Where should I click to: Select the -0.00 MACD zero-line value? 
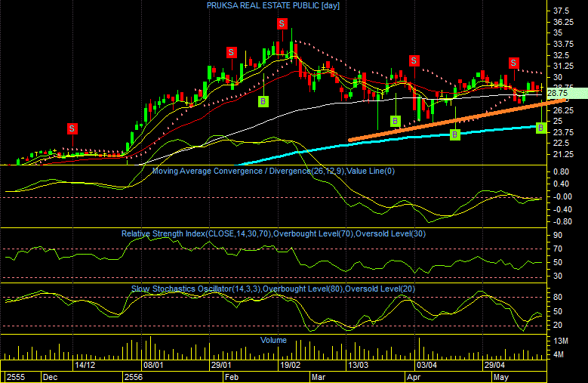coord(562,196)
